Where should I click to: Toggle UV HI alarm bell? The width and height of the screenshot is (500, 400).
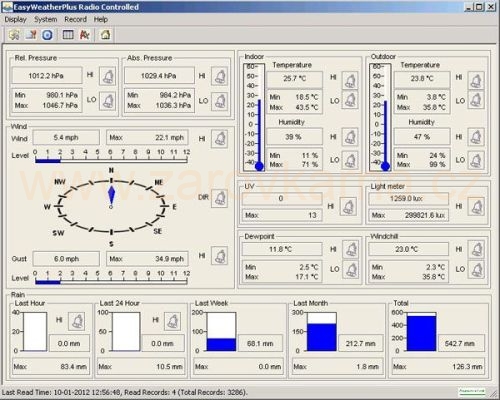pyautogui.click(x=348, y=207)
